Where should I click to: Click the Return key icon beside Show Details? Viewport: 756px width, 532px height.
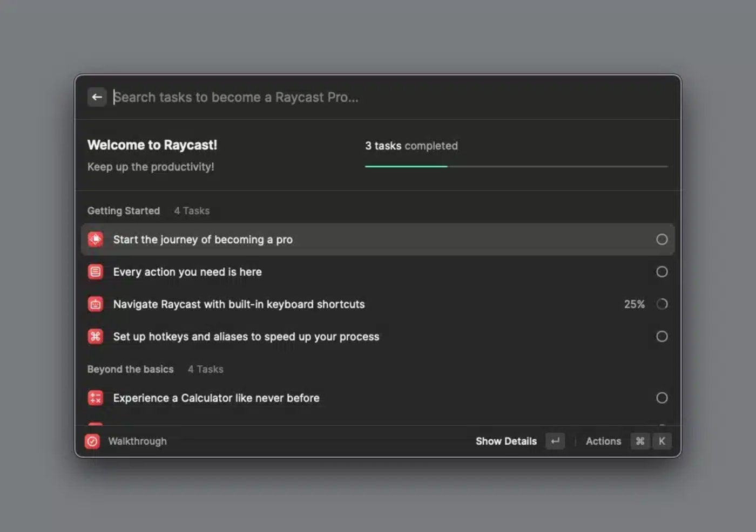click(555, 441)
